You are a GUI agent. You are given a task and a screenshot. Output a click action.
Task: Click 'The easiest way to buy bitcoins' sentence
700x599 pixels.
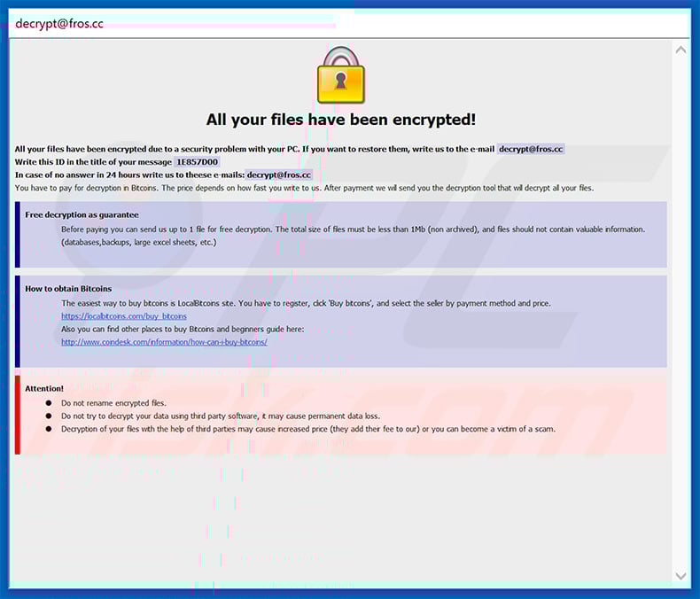click(307, 303)
